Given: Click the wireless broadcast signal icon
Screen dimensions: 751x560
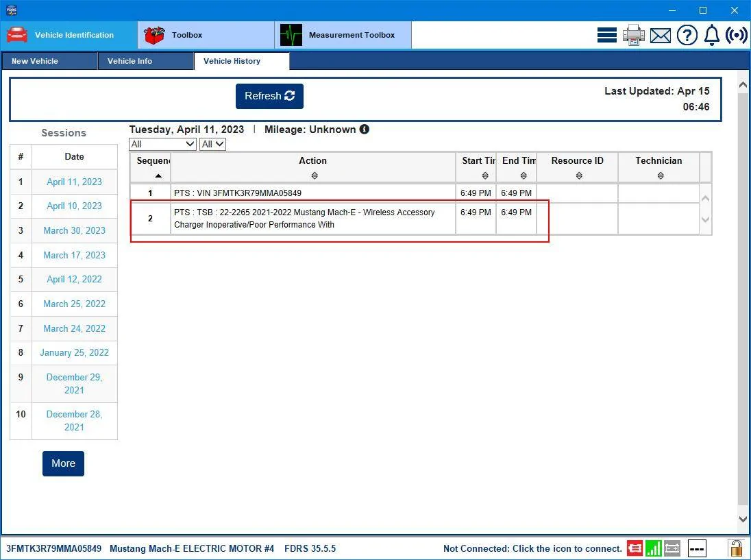Looking at the screenshot, I should click(x=737, y=35).
